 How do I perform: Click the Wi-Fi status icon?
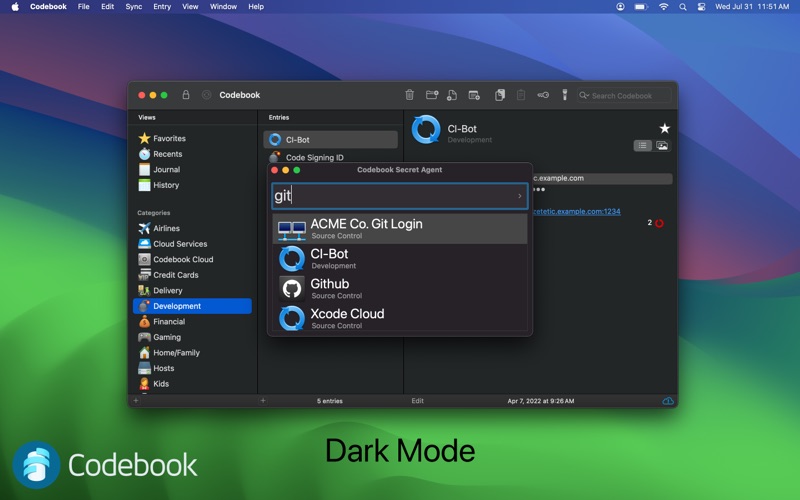[663, 7]
